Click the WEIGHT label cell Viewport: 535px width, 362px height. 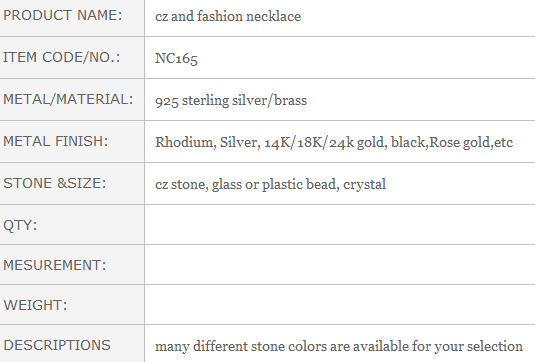tap(72, 305)
